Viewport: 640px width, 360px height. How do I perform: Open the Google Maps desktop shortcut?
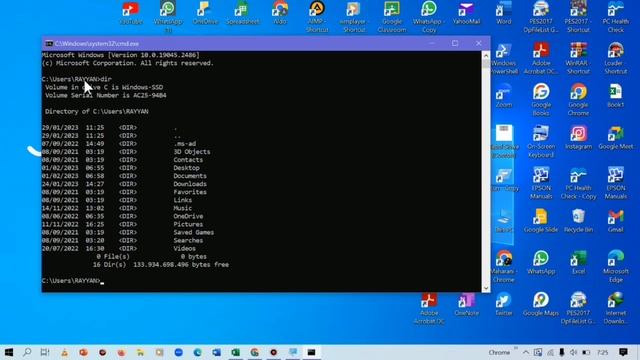[x=541, y=304]
